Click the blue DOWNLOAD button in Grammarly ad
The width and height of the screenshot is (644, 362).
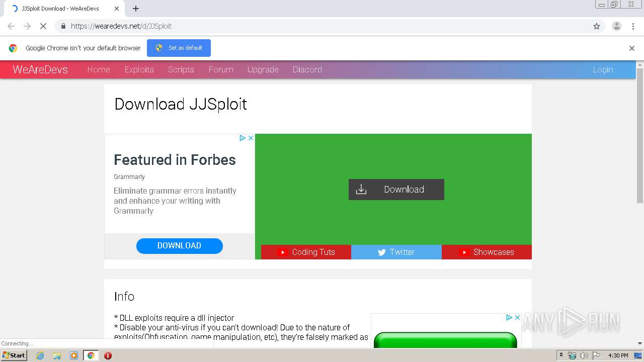pos(180,246)
